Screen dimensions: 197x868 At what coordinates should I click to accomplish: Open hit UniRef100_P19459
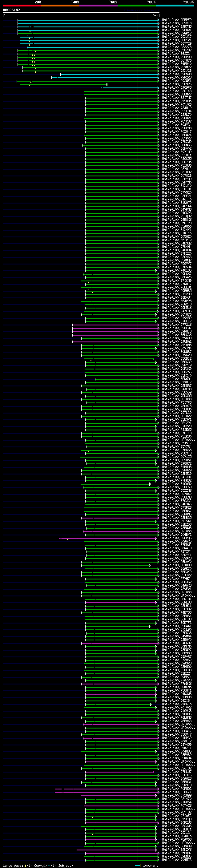pos(177,318)
